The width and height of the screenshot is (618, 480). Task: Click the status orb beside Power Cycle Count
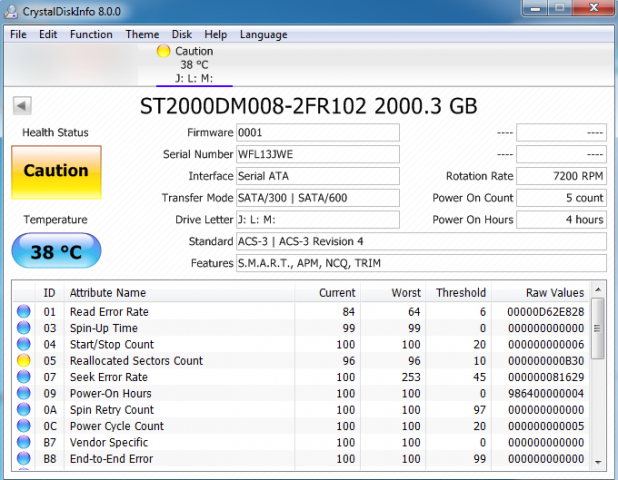(x=24, y=426)
